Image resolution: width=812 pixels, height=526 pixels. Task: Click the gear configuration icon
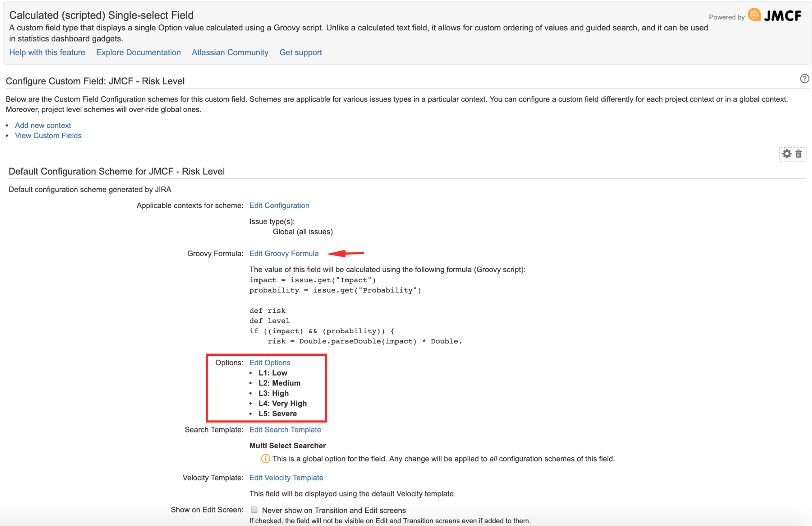click(x=787, y=154)
